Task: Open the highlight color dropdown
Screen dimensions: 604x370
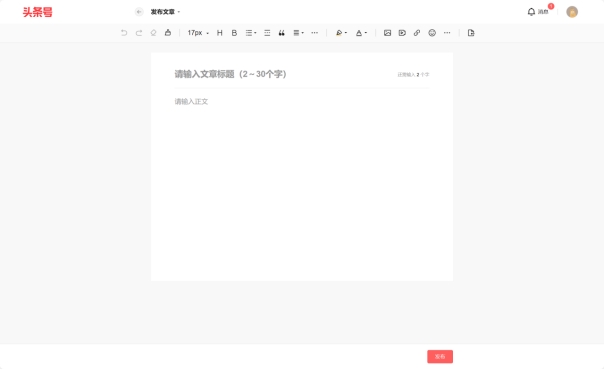Action: point(341,33)
